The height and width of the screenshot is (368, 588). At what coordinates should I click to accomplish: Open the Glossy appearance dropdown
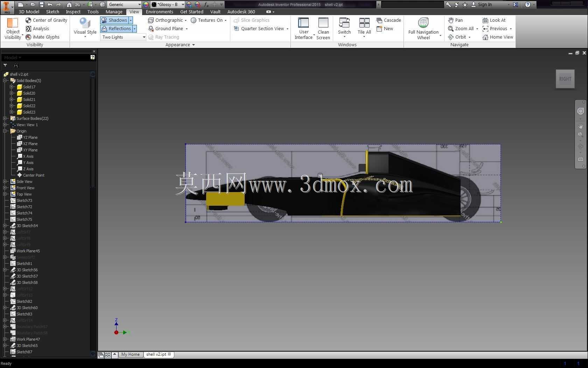click(168, 5)
